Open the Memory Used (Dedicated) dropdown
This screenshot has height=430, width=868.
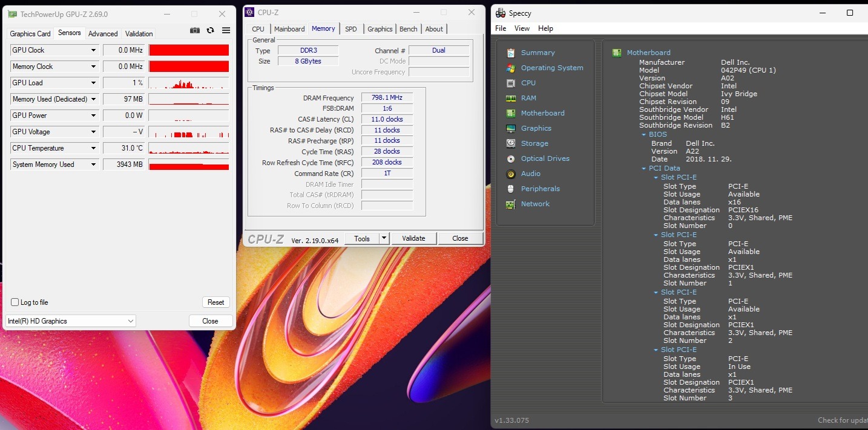pyautogui.click(x=94, y=99)
